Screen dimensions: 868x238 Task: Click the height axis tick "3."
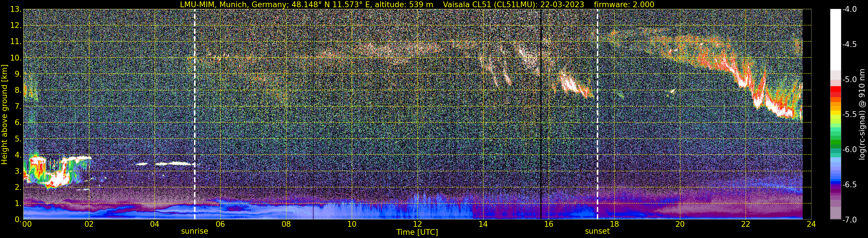18,171
